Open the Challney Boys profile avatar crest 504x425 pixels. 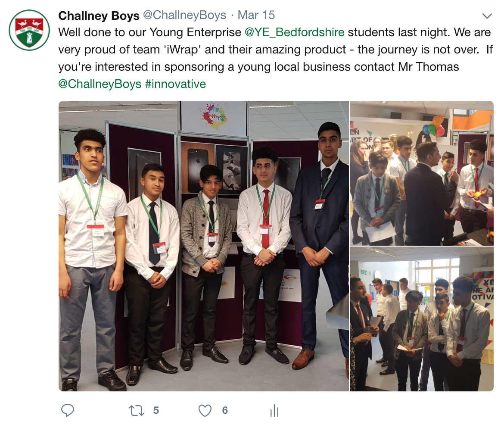[x=29, y=30]
